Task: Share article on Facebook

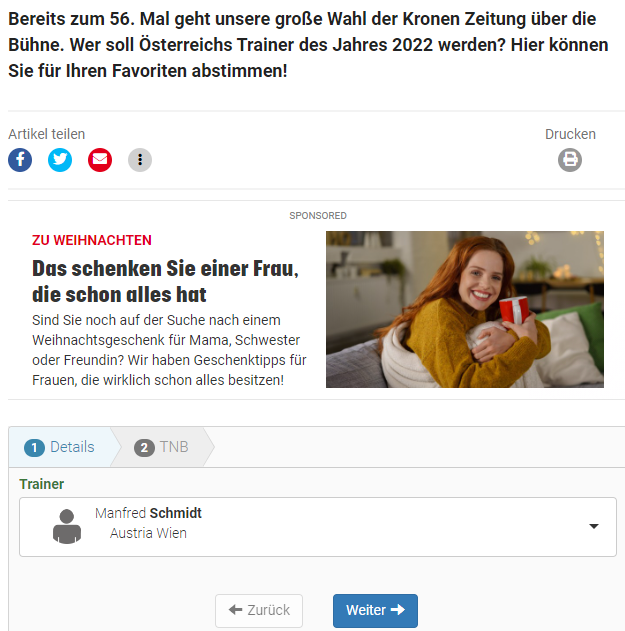Action: [20, 160]
